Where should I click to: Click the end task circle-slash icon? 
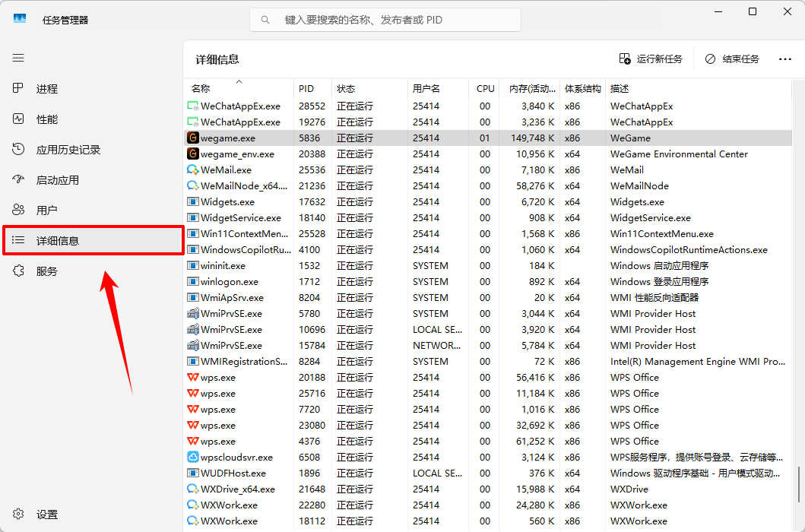(x=710, y=59)
